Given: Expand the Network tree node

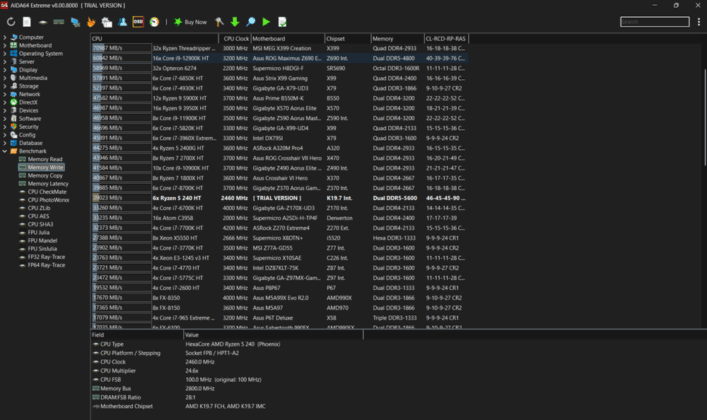Looking at the screenshot, I should click(x=5, y=94).
